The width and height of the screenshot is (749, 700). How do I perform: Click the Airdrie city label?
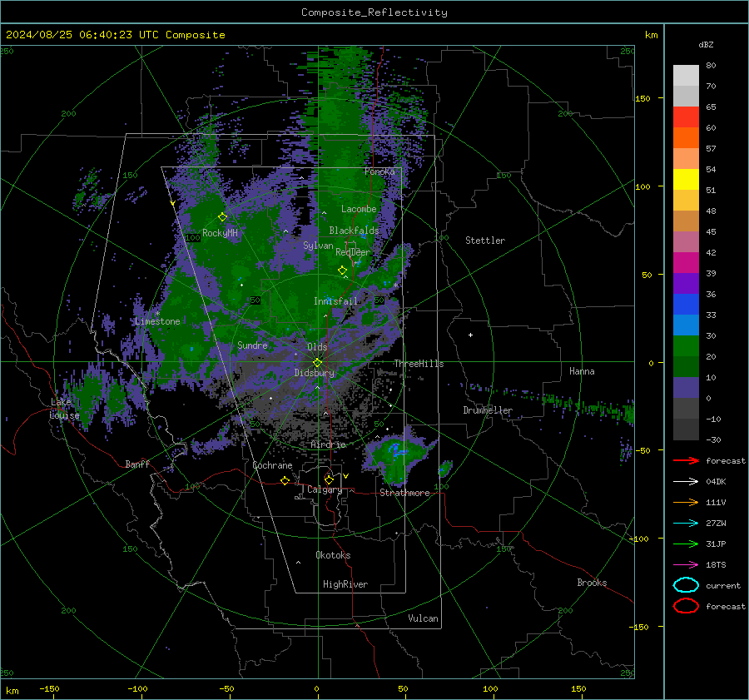pos(328,444)
